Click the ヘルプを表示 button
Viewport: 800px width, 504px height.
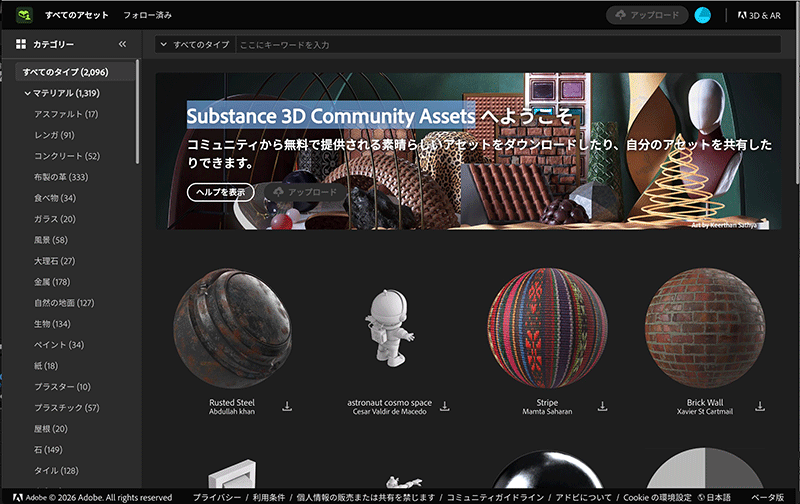click(221, 192)
